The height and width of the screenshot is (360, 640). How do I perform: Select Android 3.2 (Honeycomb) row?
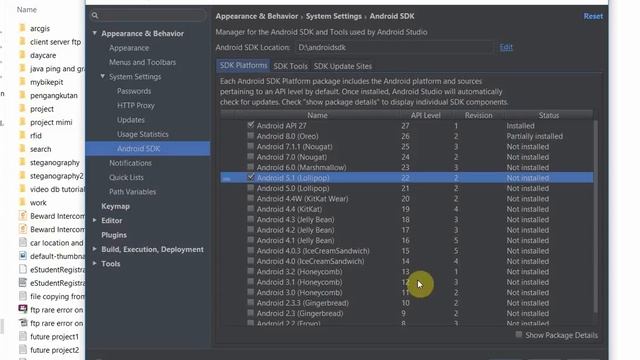[407, 271]
